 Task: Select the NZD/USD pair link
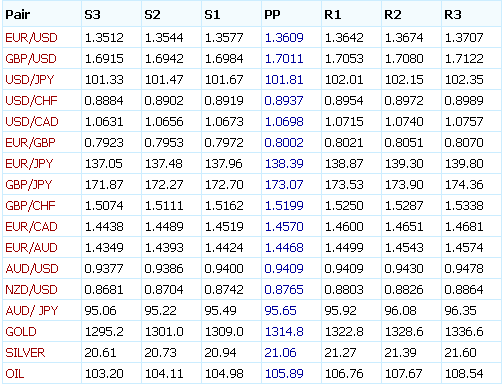click(31, 290)
